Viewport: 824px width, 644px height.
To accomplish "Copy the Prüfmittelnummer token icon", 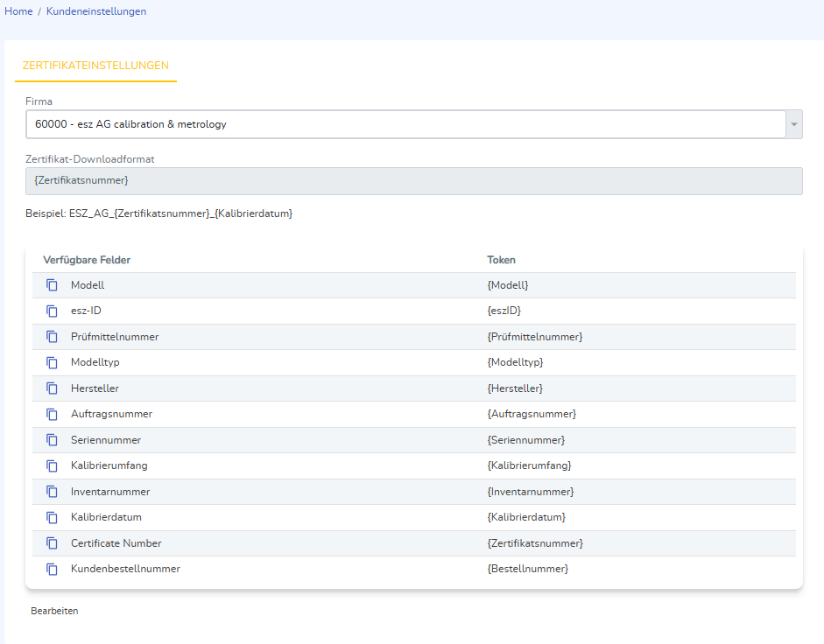I will click(52, 337).
